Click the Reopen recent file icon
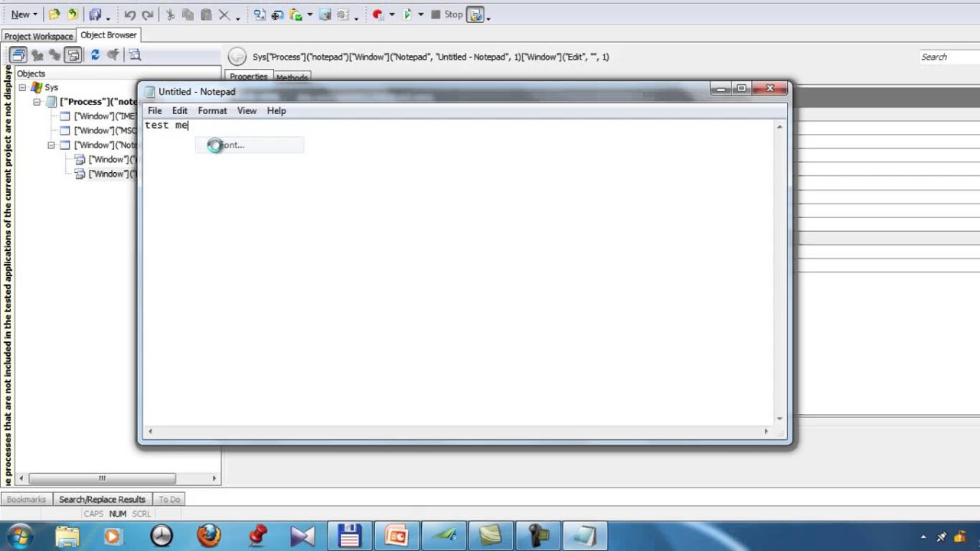This screenshot has height=551, width=980. [x=73, y=15]
